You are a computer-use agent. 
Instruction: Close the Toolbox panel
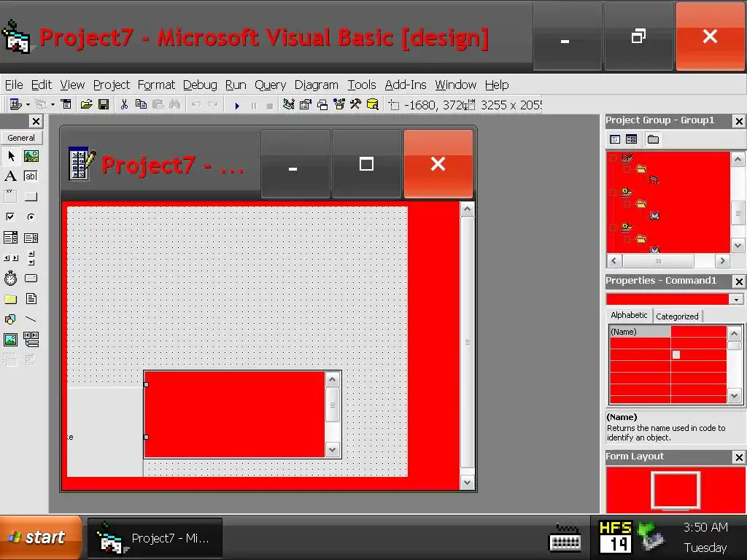[36, 122]
